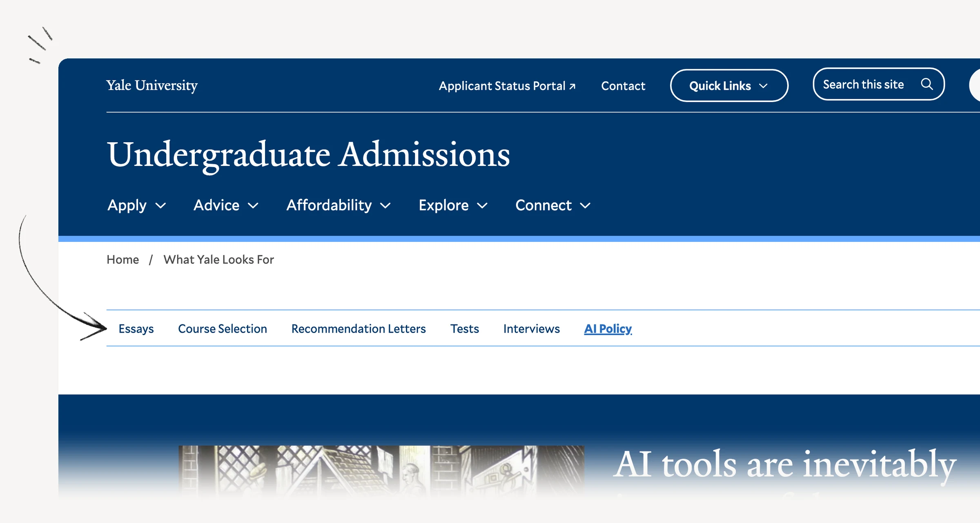Select the Interviews tab

point(531,329)
